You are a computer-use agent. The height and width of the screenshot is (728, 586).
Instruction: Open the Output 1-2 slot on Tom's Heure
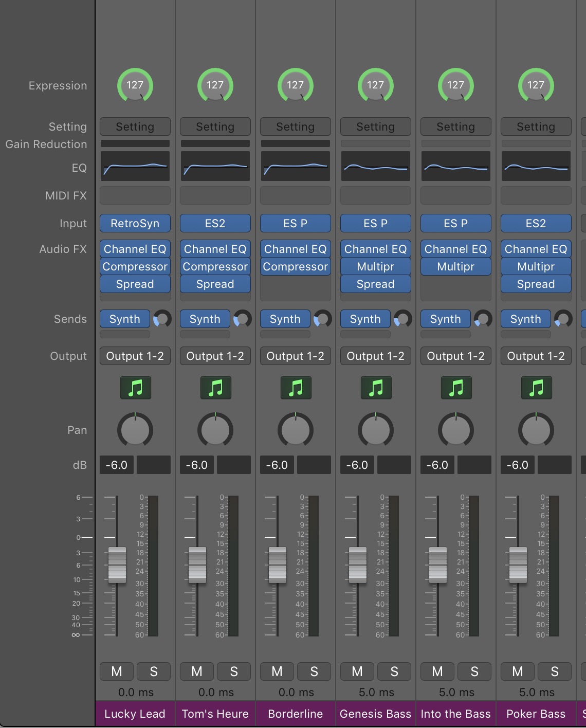(x=215, y=356)
